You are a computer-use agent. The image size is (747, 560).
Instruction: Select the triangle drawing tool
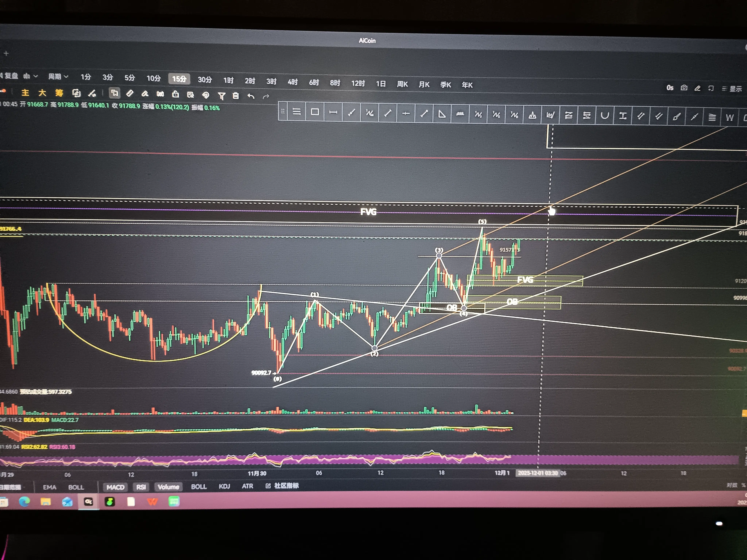pos(442,114)
